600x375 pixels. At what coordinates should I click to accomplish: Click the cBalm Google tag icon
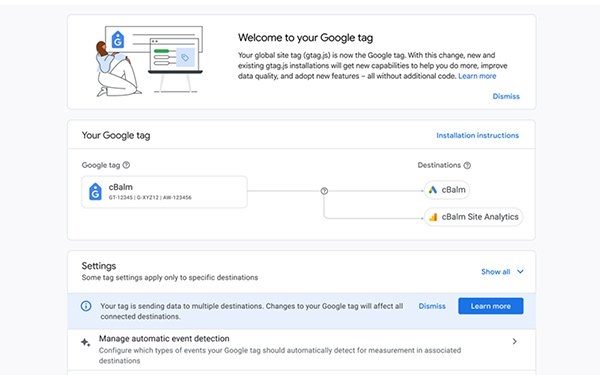(x=95, y=192)
